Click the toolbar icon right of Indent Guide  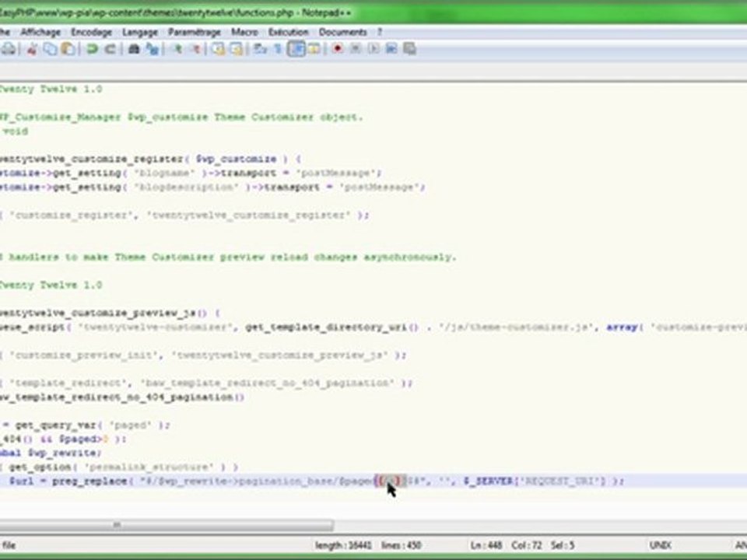pyautogui.click(x=314, y=48)
